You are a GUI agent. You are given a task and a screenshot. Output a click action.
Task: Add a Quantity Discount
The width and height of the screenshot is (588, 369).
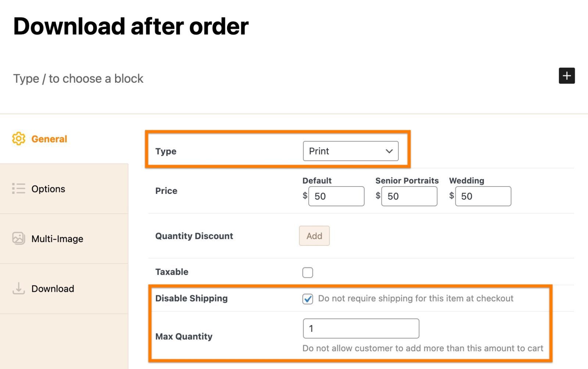(314, 236)
